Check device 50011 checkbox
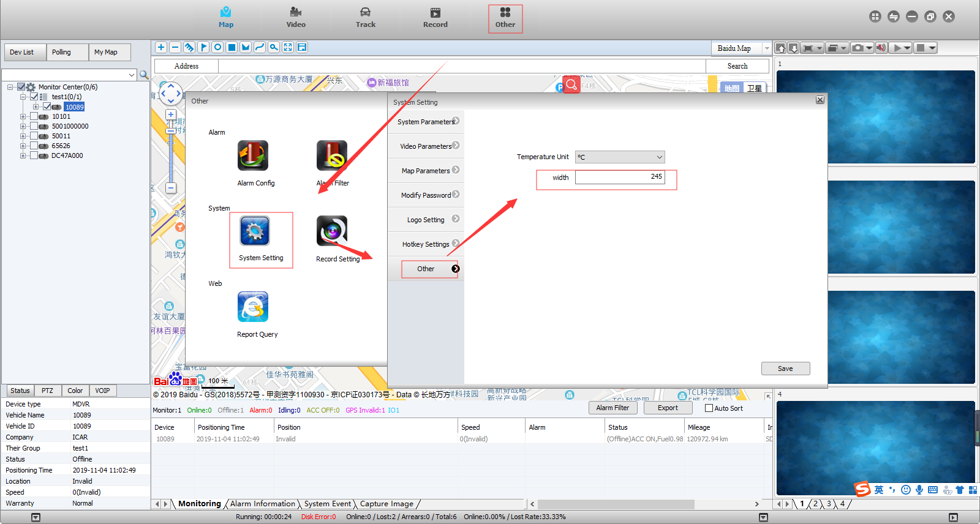This screenshot has height=524, width=980. pos(34,136)
